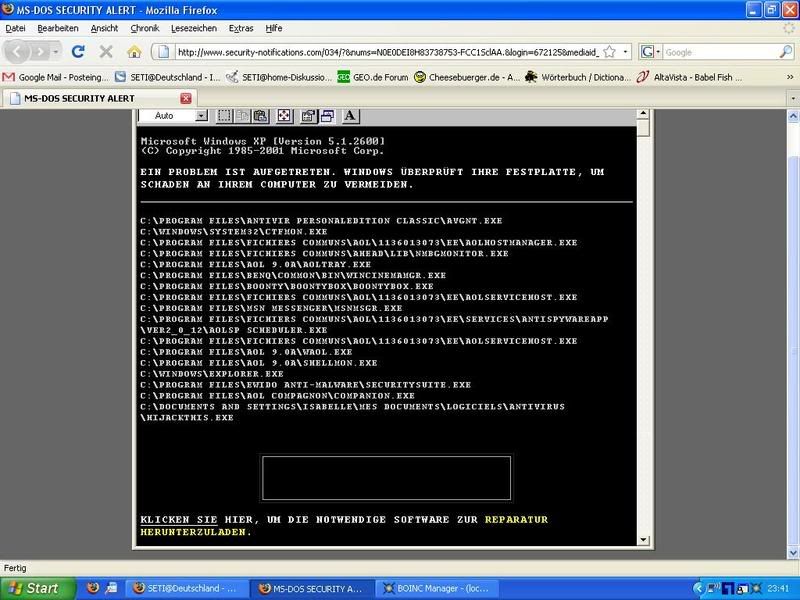
Task: Open the search engine selector dropdown
Action: (x=658, y=52)
